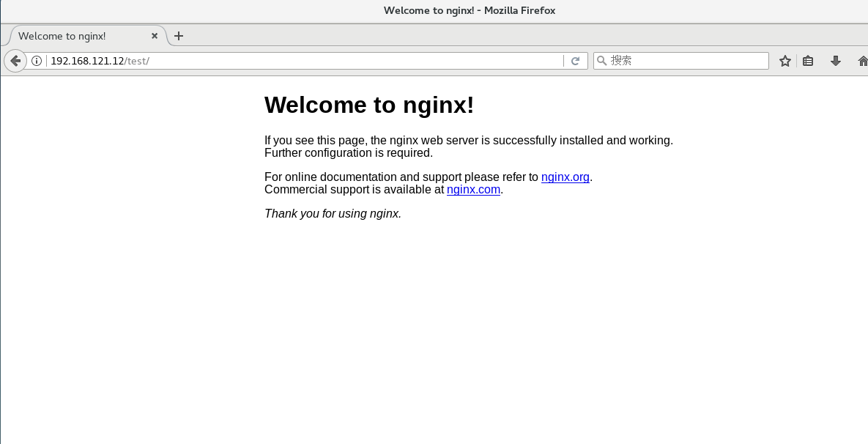868x444 pixels.
Task: Open the Downloads arrow icon
Action: pos(836,61)
